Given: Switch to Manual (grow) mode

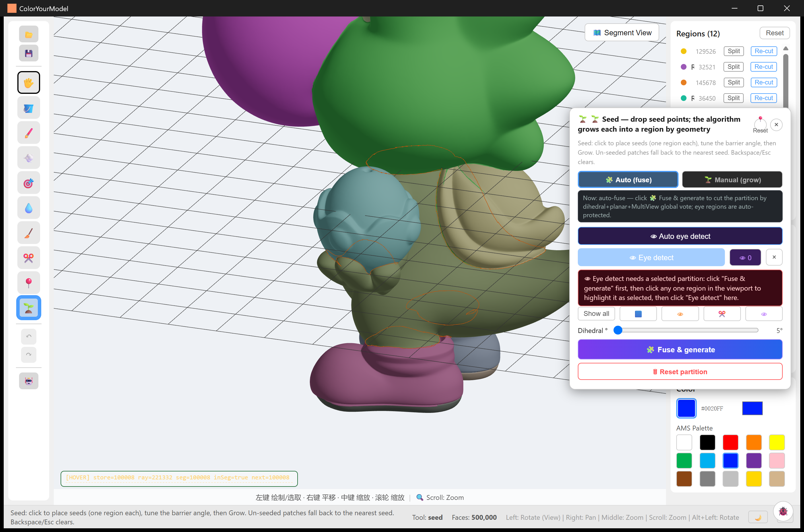Looking at the screenshot, I should (x=732, y=180).
